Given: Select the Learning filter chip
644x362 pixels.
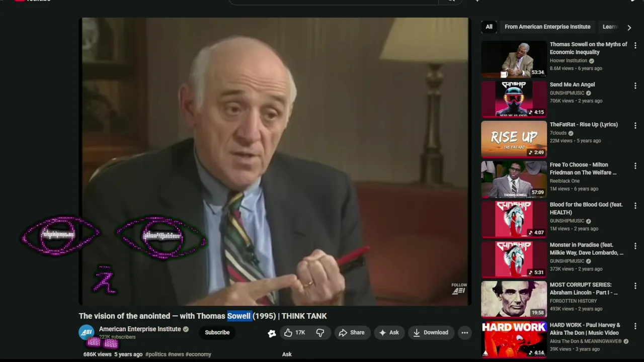Looking at the screenshot, I should (x=609, y=27).
